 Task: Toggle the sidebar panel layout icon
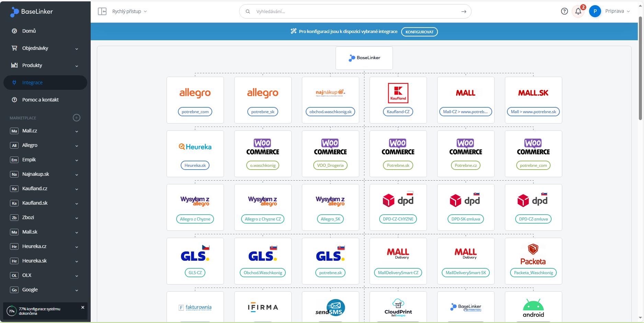click(x=102, y=11)
